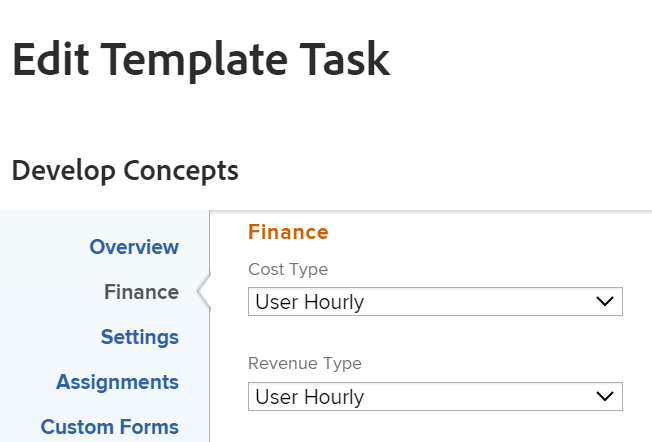
Task: Click "User Hourly" value in Cost Type
Action: click(x=310, y=302)
